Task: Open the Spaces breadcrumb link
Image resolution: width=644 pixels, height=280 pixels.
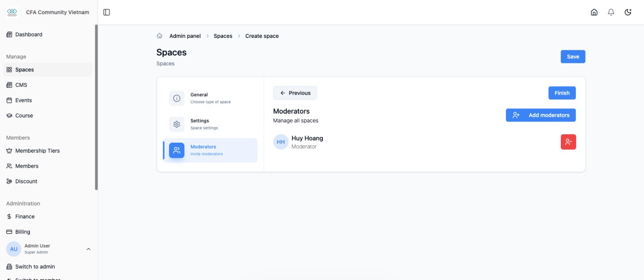Action: pyautogui.click(x=223, y=36)
